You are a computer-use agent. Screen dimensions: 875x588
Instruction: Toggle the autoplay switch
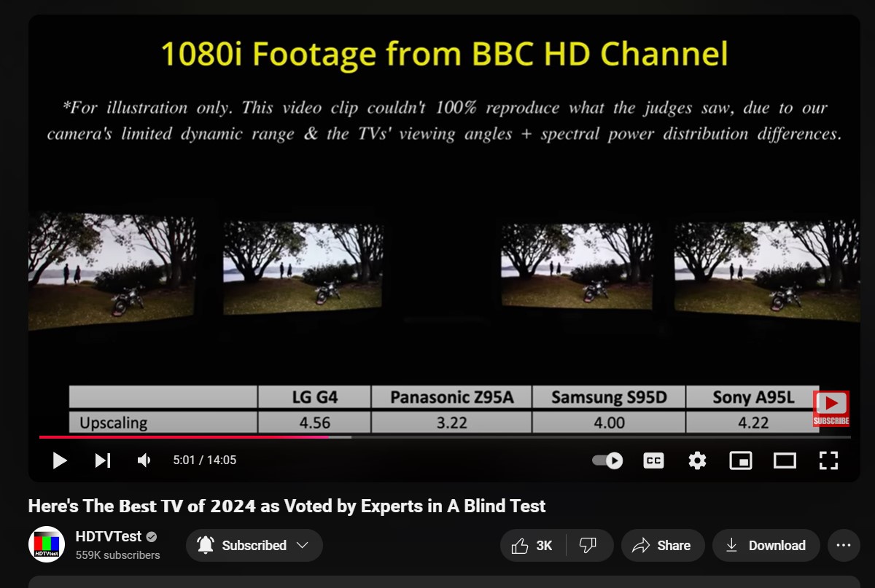(607, 460)
